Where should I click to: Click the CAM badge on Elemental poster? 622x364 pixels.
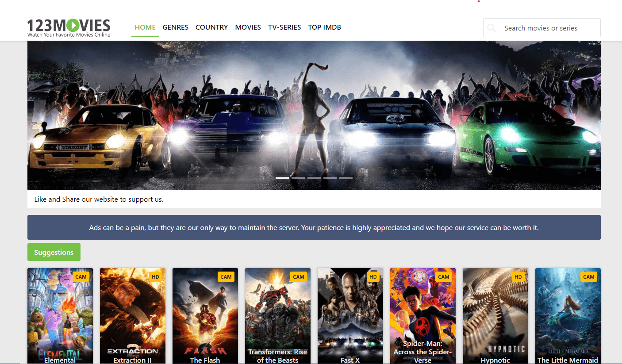[81, 277]
